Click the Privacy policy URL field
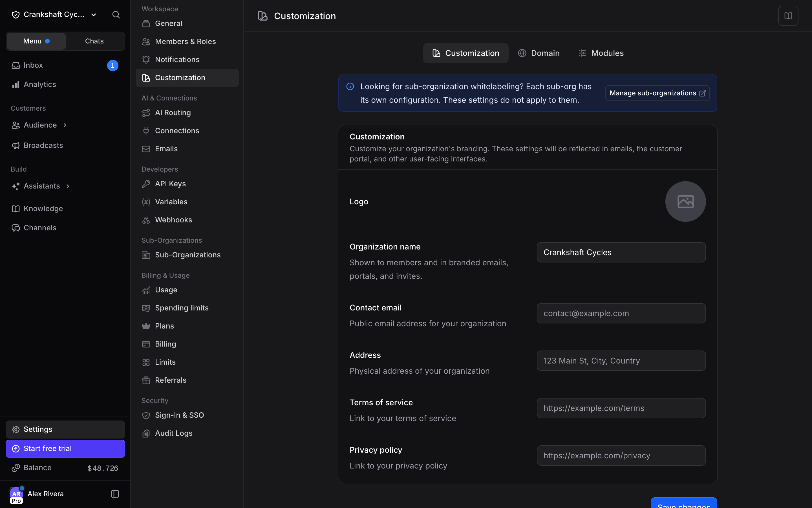 click(x=621, y=456)
